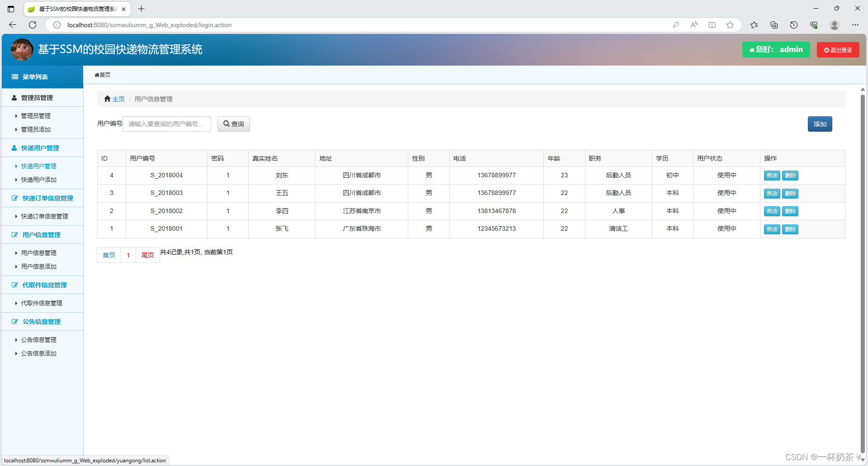Image resolution: width=868 pixels, height=466 pixels.
Task: Click 修改 for user 王五
Action: (772, 194)
